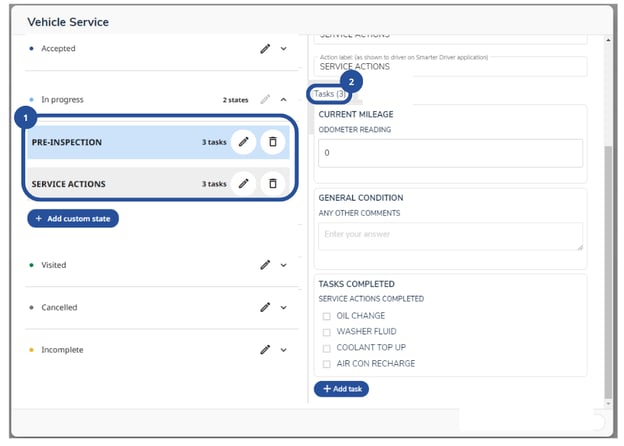Click the Vehicle Service dialog title
Viewport: 624px width, 446px height.
(68, 22)
